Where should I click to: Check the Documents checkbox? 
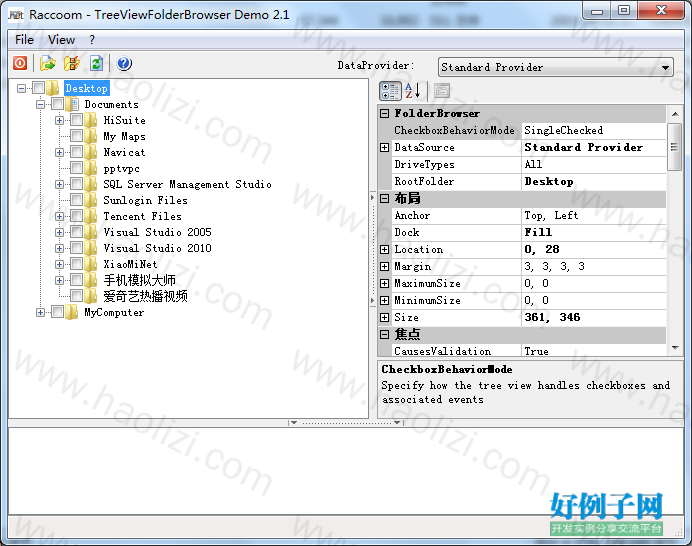point(57,104)
